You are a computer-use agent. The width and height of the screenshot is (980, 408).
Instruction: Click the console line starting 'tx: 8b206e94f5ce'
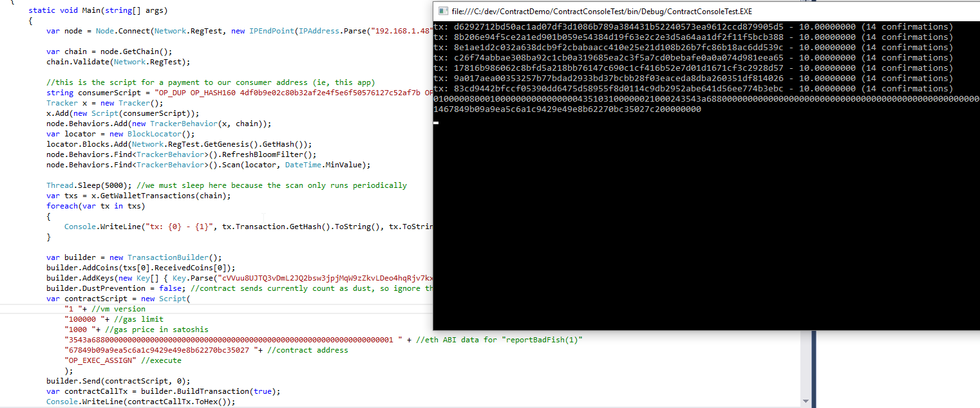(693, 37)
